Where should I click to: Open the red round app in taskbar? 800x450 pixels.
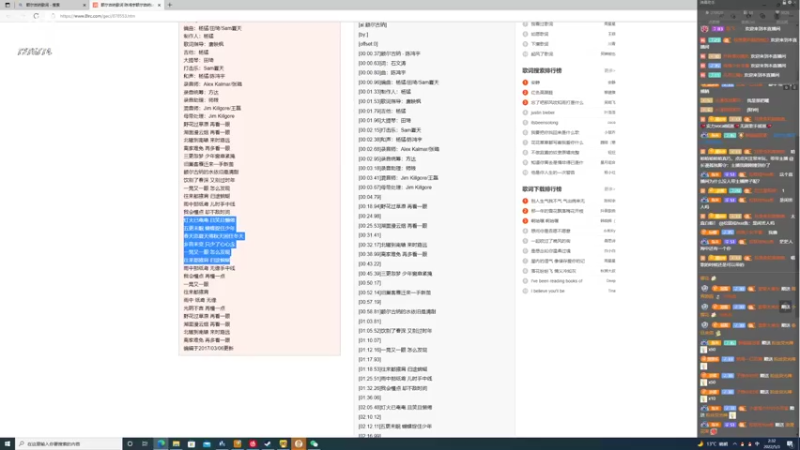(253, 444)
